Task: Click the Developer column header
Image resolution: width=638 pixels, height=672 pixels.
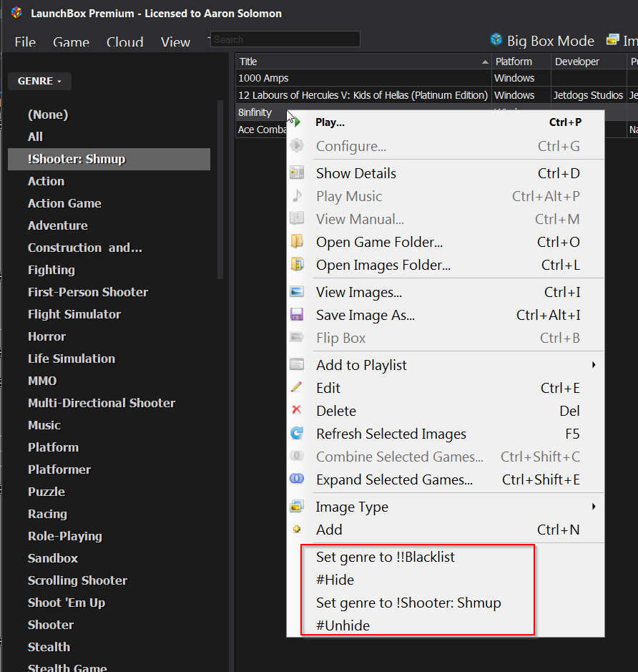Action: click(x=589, y=62)
